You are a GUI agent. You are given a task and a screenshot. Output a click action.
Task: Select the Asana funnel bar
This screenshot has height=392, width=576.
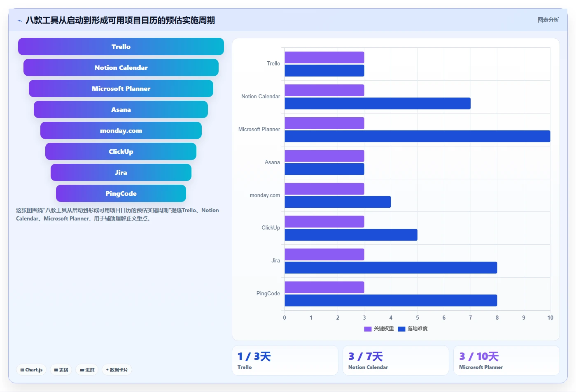pyautogui.click(x=121, y=109)
